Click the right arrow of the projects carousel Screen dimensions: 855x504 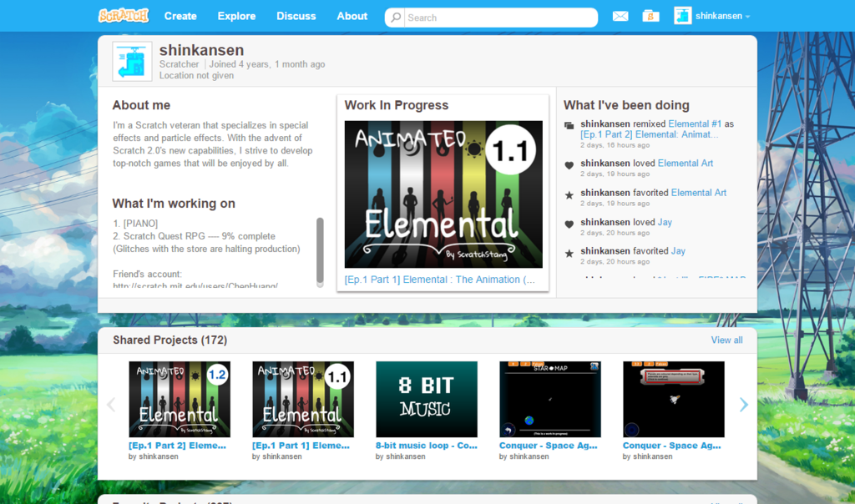[743, 404]
